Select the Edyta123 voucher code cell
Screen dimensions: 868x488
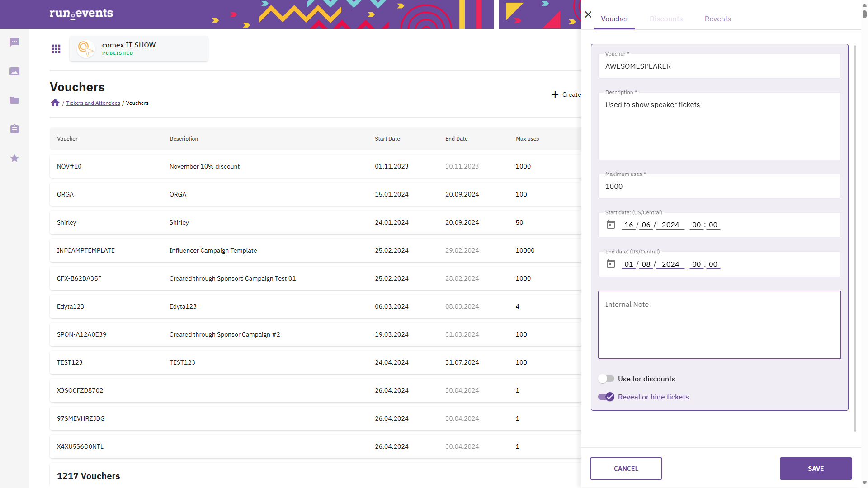[71, 306]
